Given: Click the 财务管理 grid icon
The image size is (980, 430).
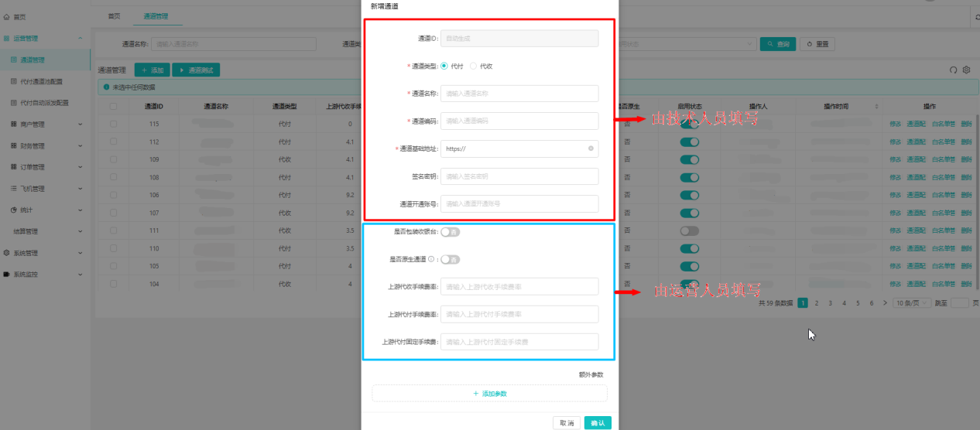Looking at the screenshot, I should 14,145.
